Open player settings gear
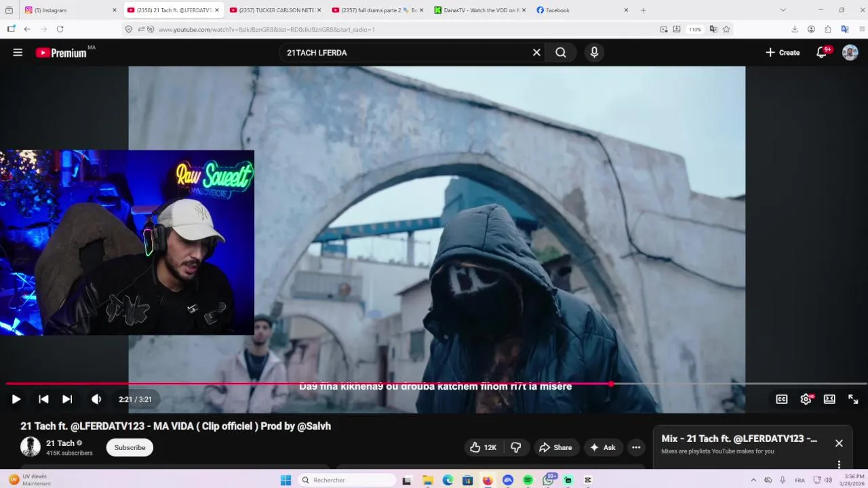The height and width of the screenshot is (488, 868). click(x=806, y=399)
